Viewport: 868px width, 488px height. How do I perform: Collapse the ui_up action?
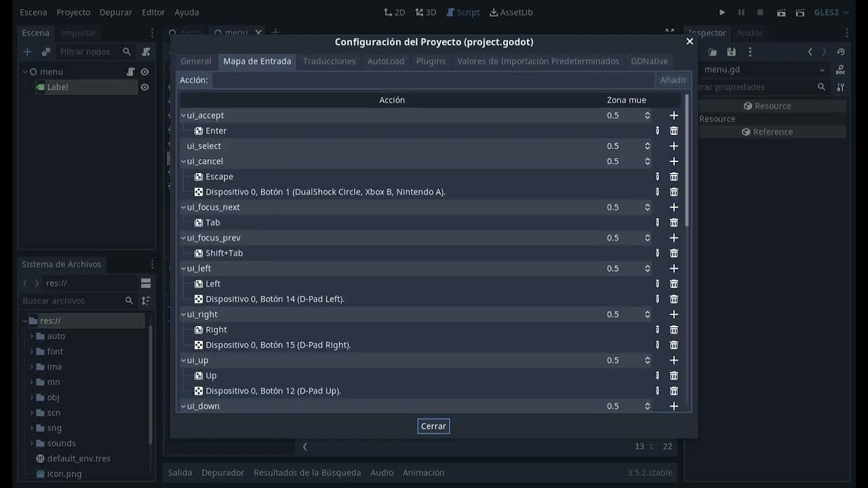183,361
